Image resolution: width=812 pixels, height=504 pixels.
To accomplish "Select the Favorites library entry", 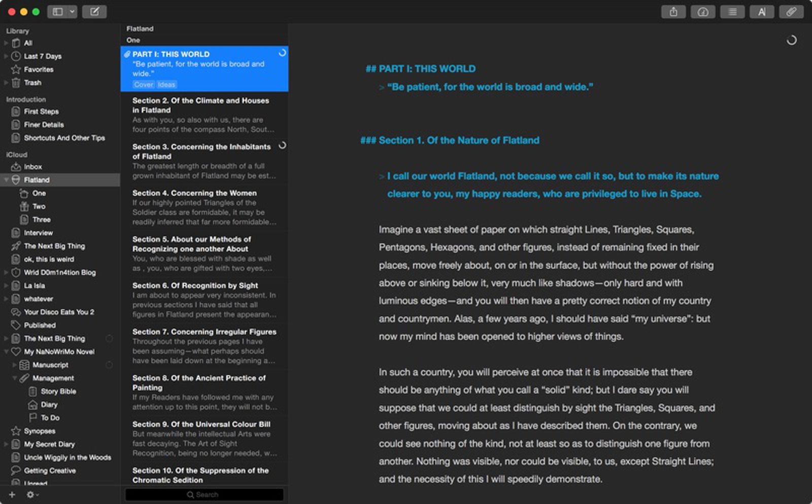I will point(40,69).
